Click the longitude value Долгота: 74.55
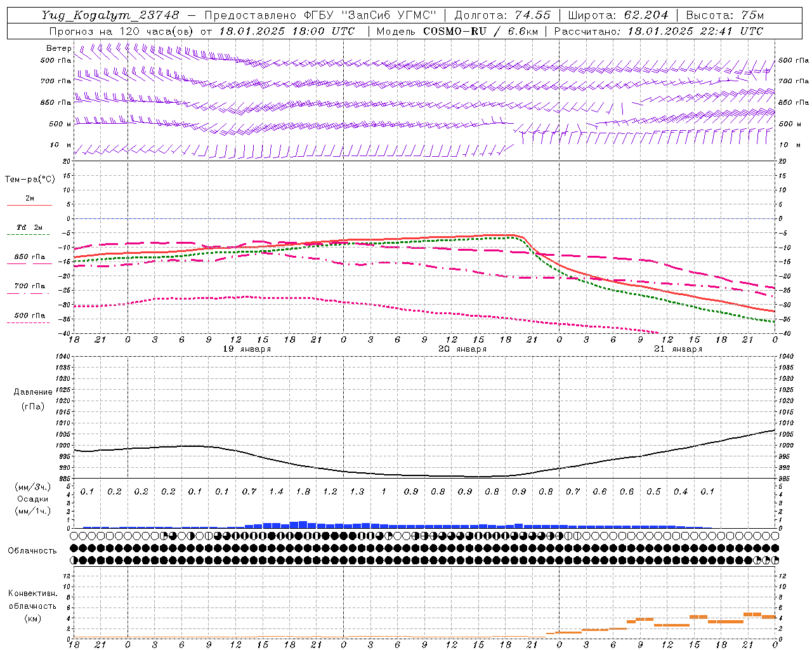 pyautogui.click(x=502, y=15)
